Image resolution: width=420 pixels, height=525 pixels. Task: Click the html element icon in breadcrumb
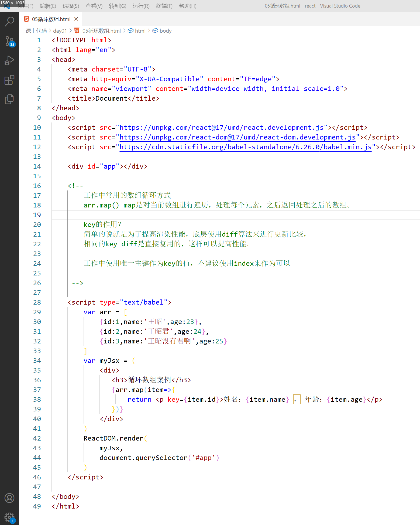click(130, 31)
